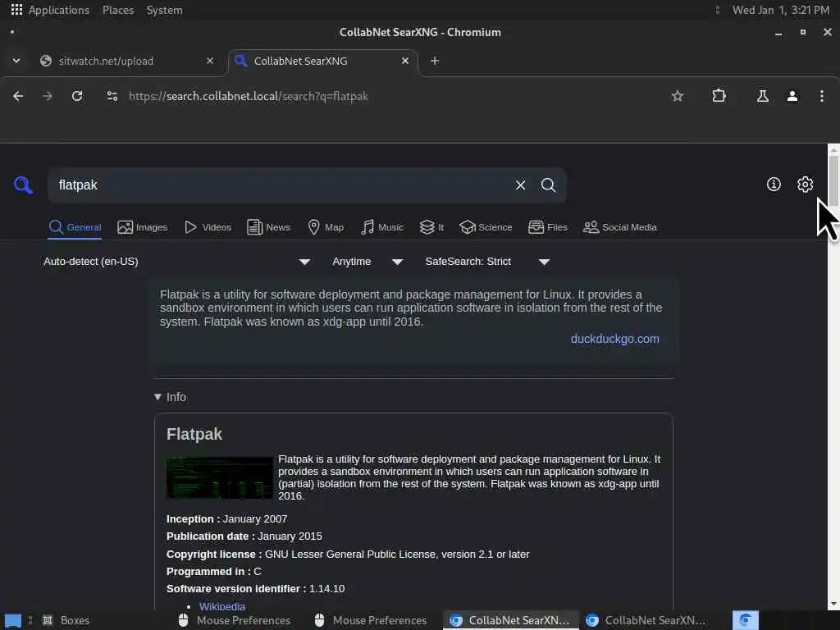840x630 pixels.
Task: Switch to Map search category
Action: click(x=326, y=227)
